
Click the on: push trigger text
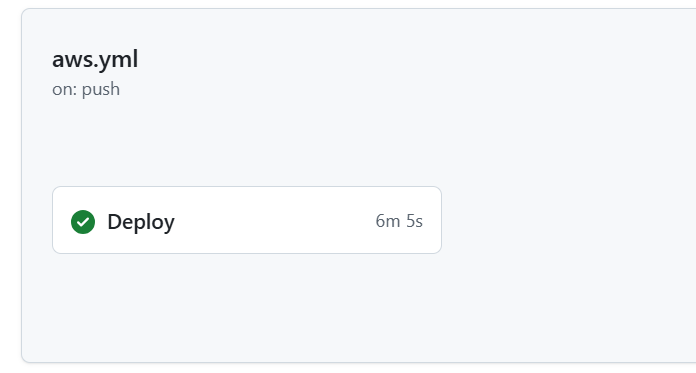tap(86, 89)
